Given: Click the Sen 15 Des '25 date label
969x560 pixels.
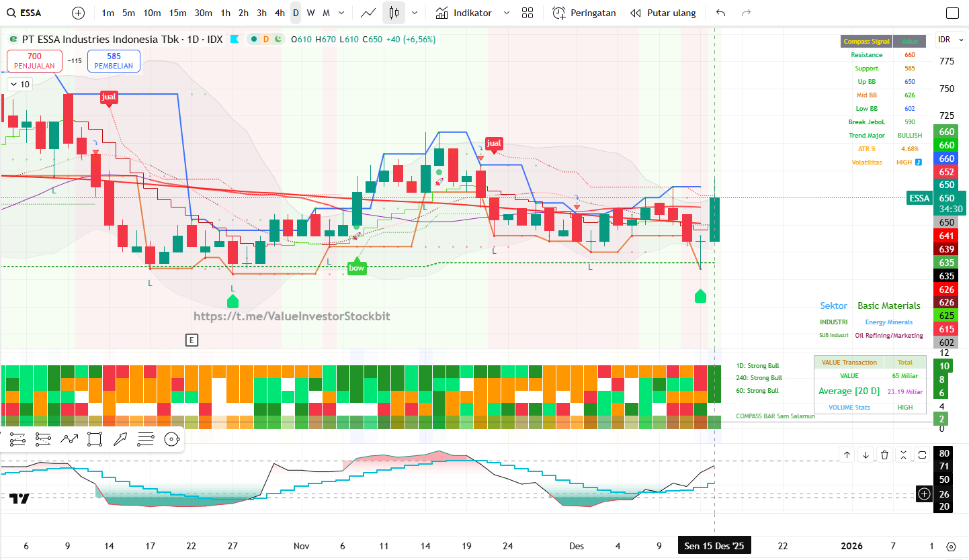Looking at the screenshot, I should [x=714, y=547].
